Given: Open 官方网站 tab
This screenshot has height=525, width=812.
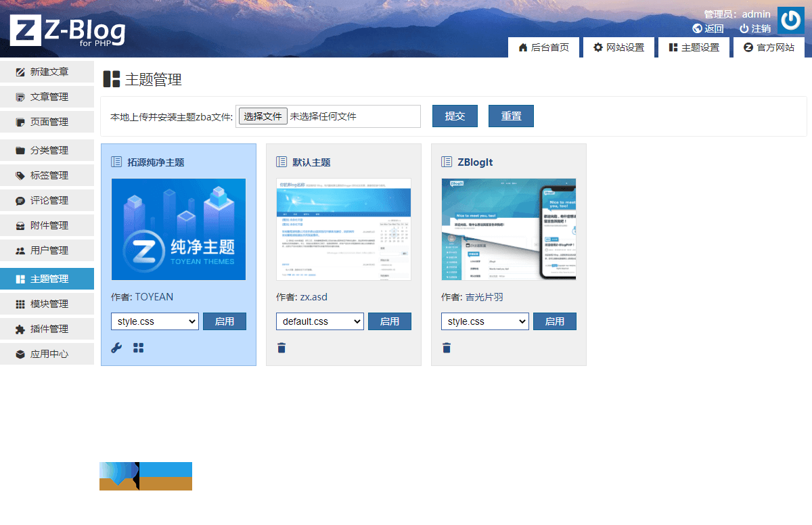Looking at the screenshot, I should [769, 47].
